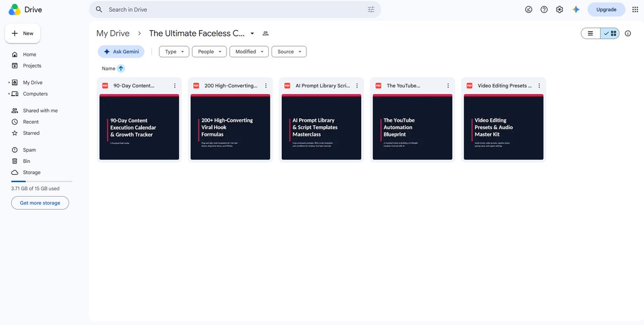The width and height of the screenshot is (644, 325).
Task: Click the New button
Action: (23, 33)
